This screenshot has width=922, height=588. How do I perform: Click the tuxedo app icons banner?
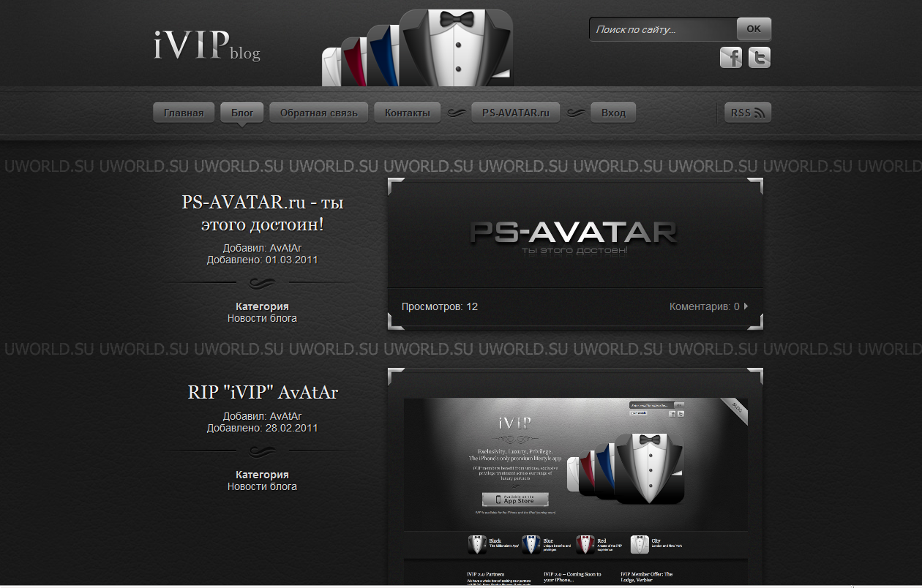tap(418, 48)
